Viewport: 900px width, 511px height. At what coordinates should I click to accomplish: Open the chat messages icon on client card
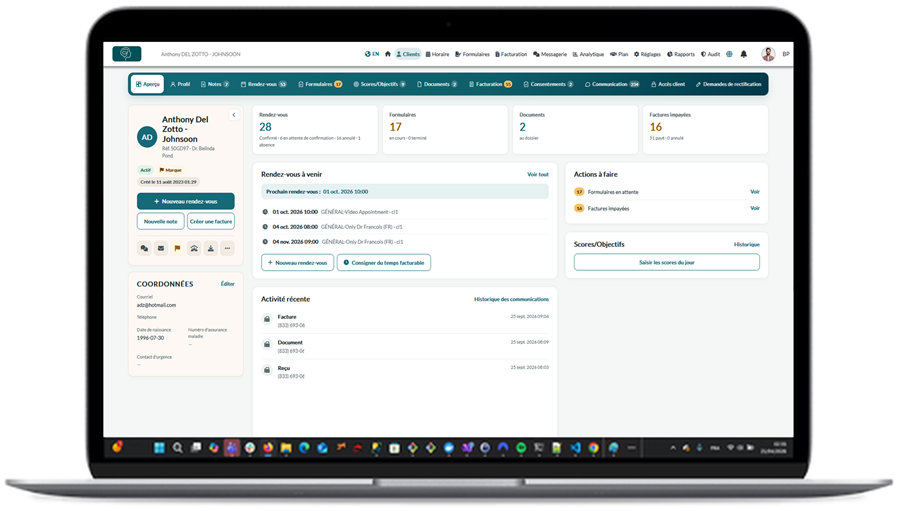144,249
